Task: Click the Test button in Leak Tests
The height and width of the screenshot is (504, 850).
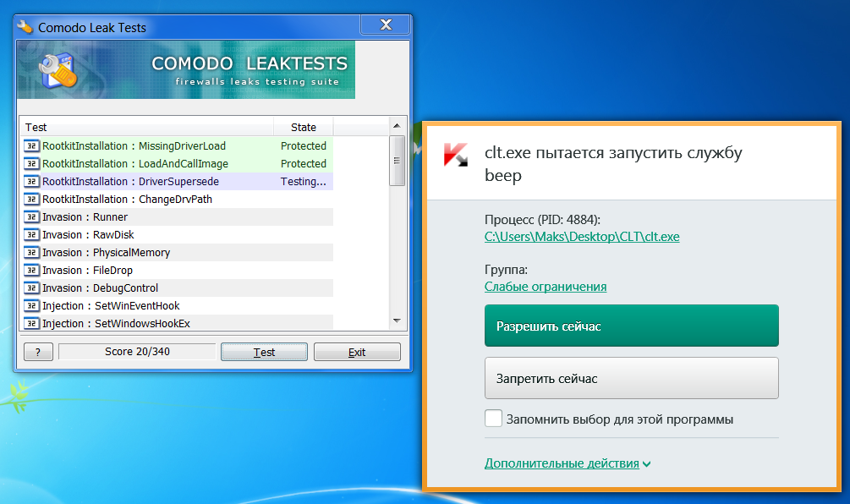Action: [264, 352]
